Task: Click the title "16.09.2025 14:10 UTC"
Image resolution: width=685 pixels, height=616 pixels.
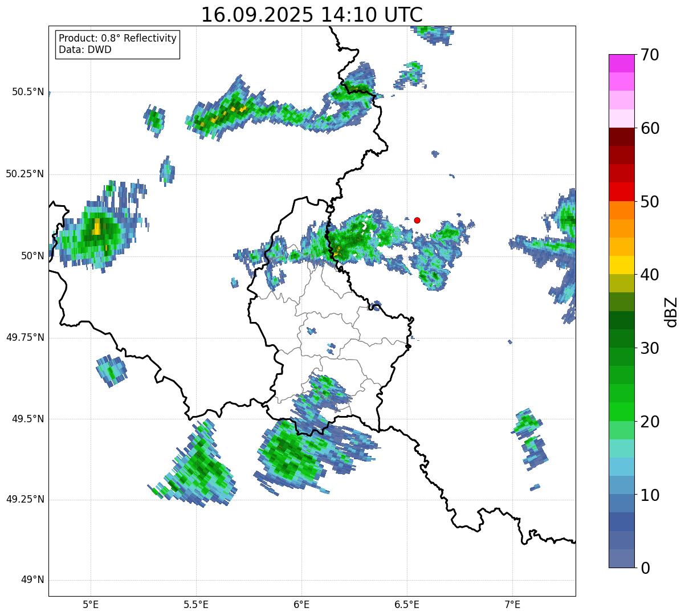Action: [x=312, y=15]
